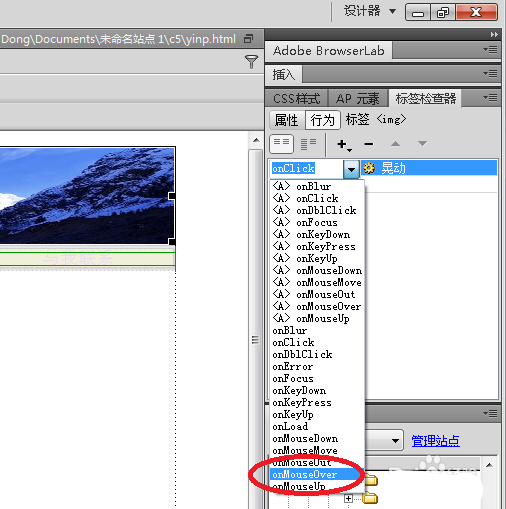Choose <A> onDblClick event

(x=317, y=210)
